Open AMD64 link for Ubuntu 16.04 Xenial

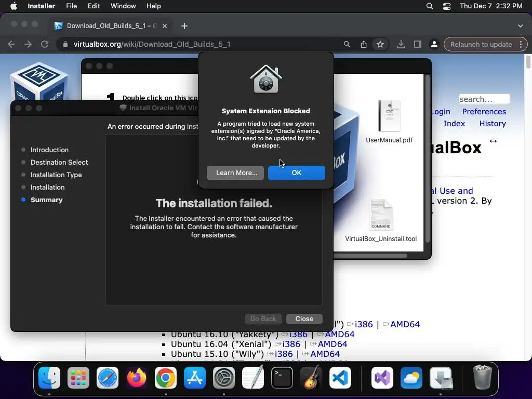click(332, 344)
